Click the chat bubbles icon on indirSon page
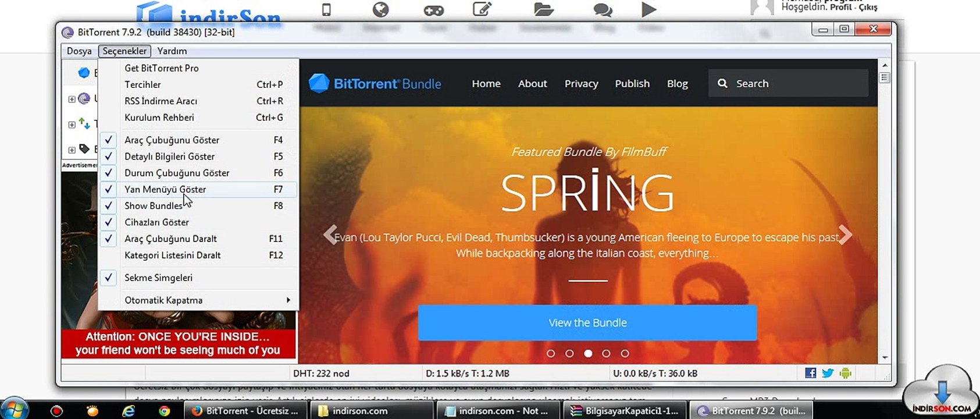 pyautogui.click(x=603, y=10)
